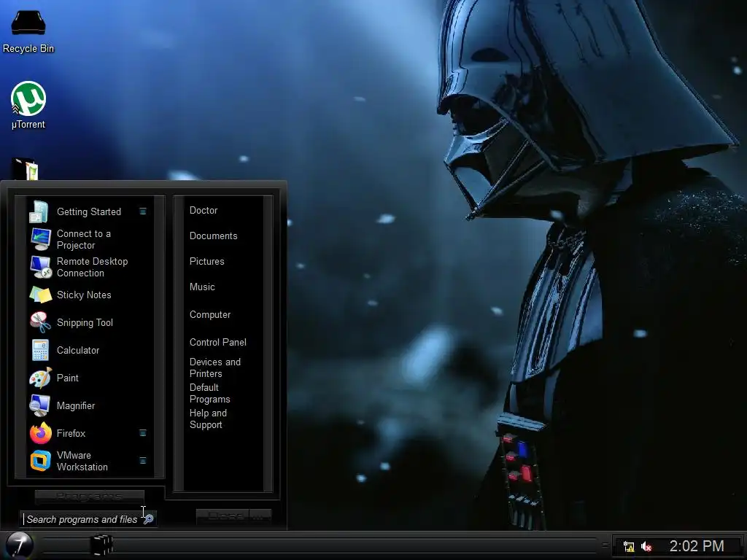
Task: Click the Close shutdown button
Action: pos(223,516)
